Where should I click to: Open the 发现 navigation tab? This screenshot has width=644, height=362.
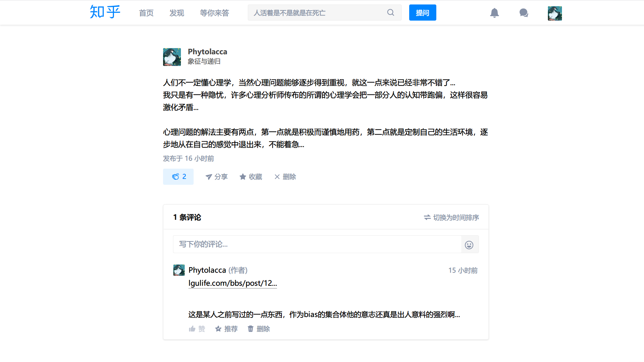(177, 13)
